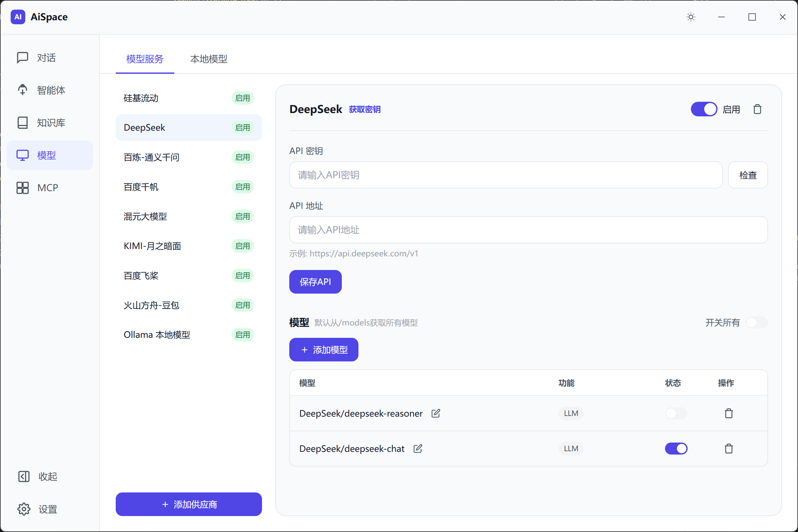798x532 pixels.
Task: Select 火山方舟-豆包 provider
Action: (189, 305)
